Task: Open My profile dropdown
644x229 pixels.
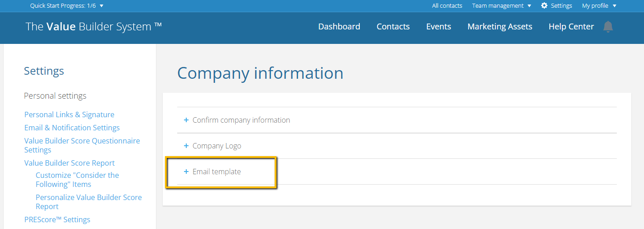Action: [x=599, y=6]
